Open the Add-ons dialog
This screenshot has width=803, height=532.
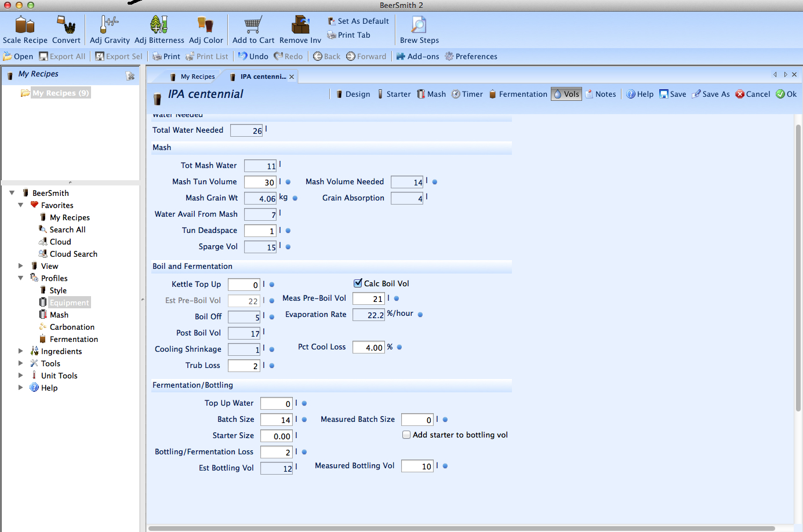417,56
